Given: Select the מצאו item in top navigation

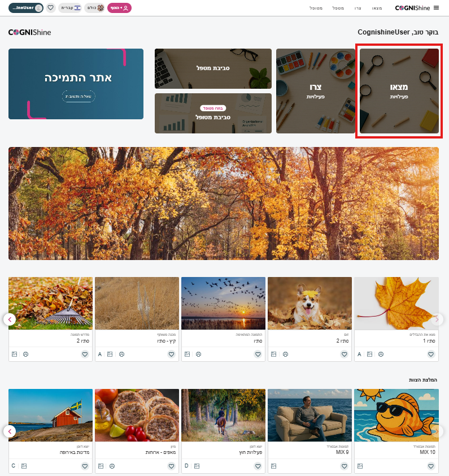Looking at the screenshot, I should point(377,8).
